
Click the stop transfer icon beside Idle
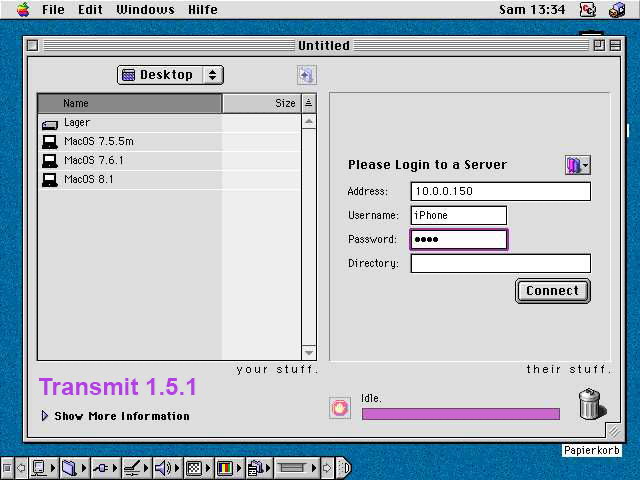(340, 408)
